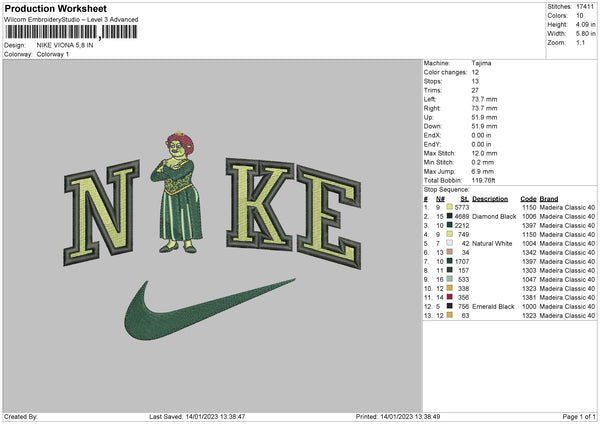Screen dimensions: 600x424
Task: Select the Max Jump value 6.9 mm
Action: pyautogui.click(x=483, y=171)
